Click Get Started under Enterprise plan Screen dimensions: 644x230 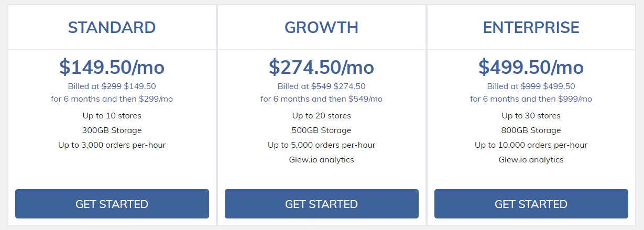[x=531, y=204]
